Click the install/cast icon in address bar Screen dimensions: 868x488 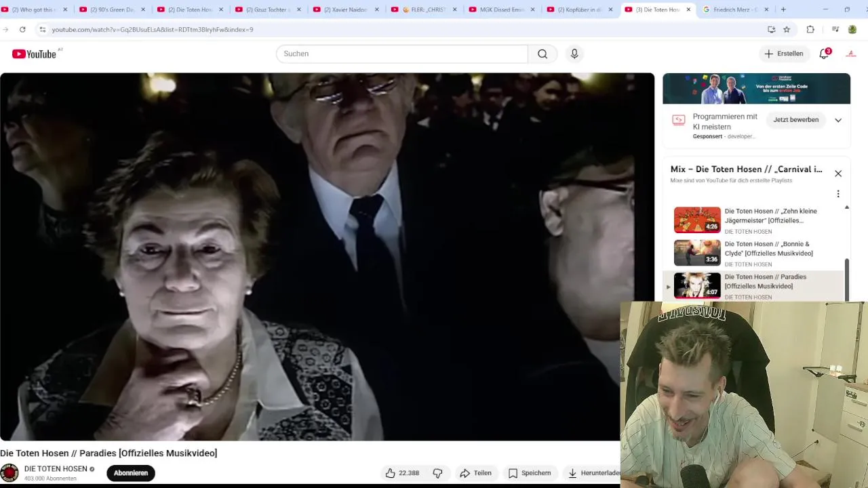pos(771,29)
